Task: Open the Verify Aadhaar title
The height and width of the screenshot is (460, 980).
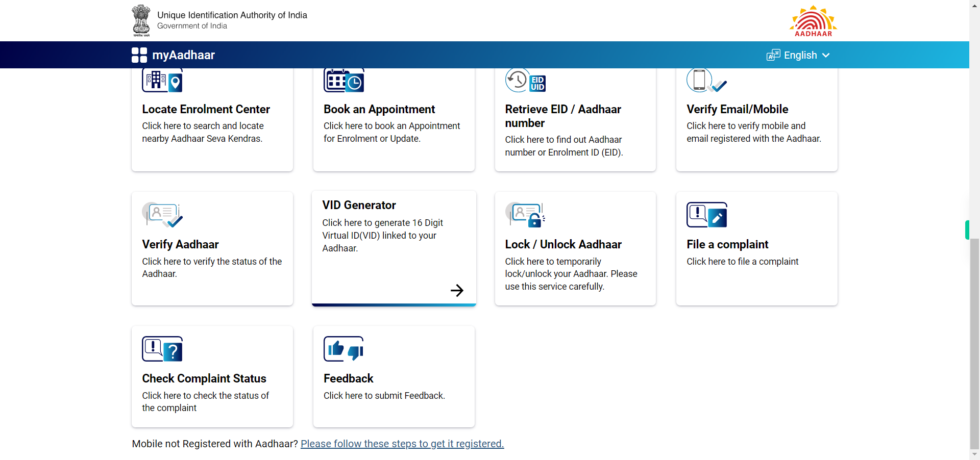Action: click(180, 244)
